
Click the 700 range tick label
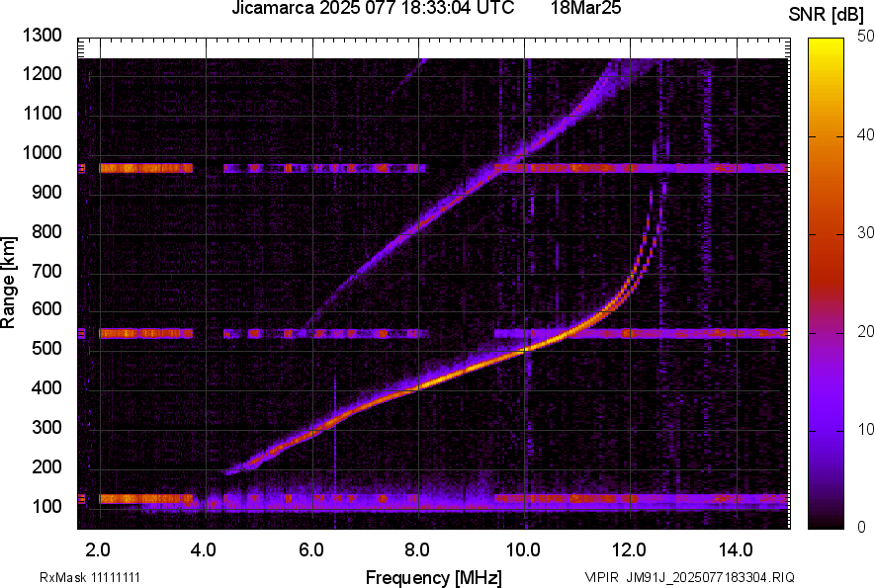(x=46, y=271)
